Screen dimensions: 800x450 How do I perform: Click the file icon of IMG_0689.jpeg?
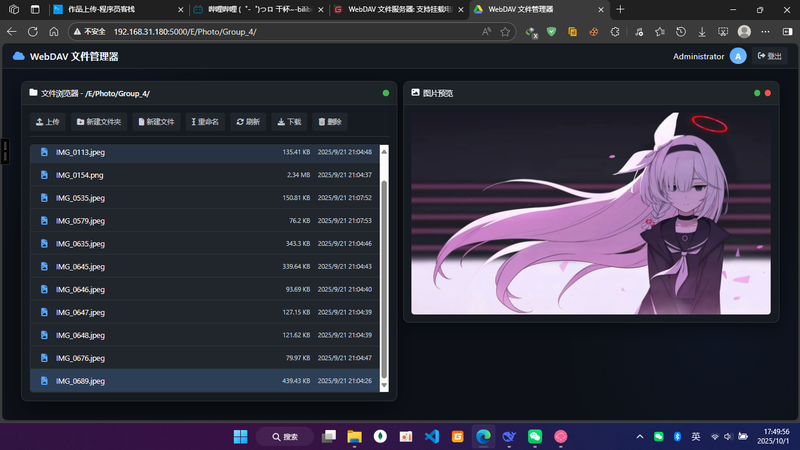(x=44, y=381)
